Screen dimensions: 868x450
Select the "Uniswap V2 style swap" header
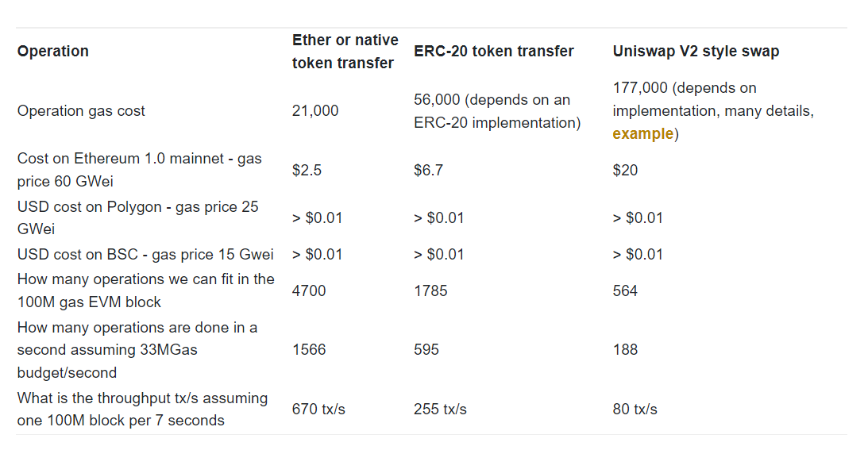coord(696,51)
